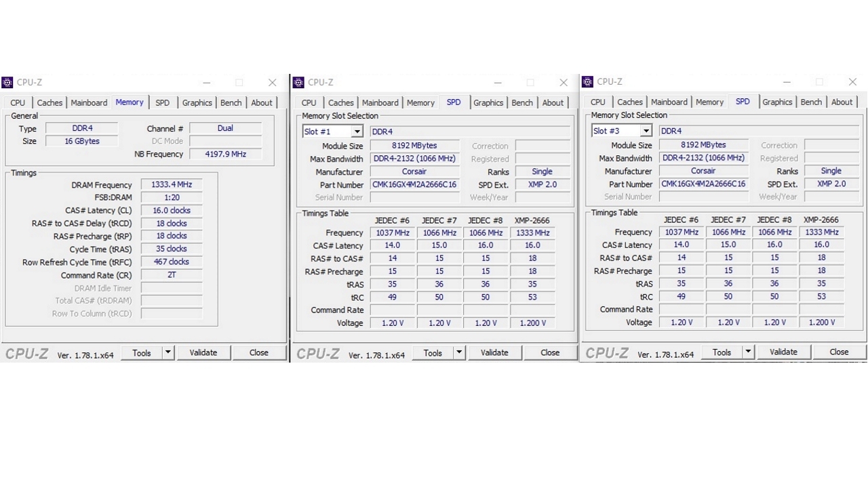Click Max Bandwidth field in Slot #3 window
Screen dimensions: 868x488
703,158
